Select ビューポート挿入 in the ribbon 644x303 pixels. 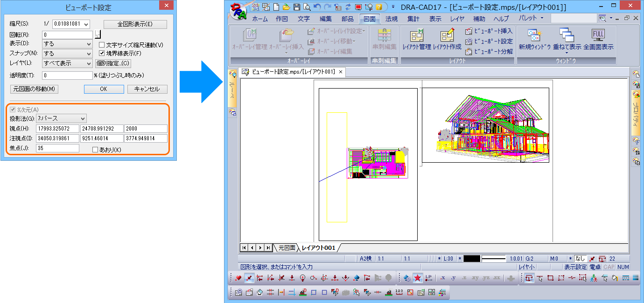coord(489,31)
